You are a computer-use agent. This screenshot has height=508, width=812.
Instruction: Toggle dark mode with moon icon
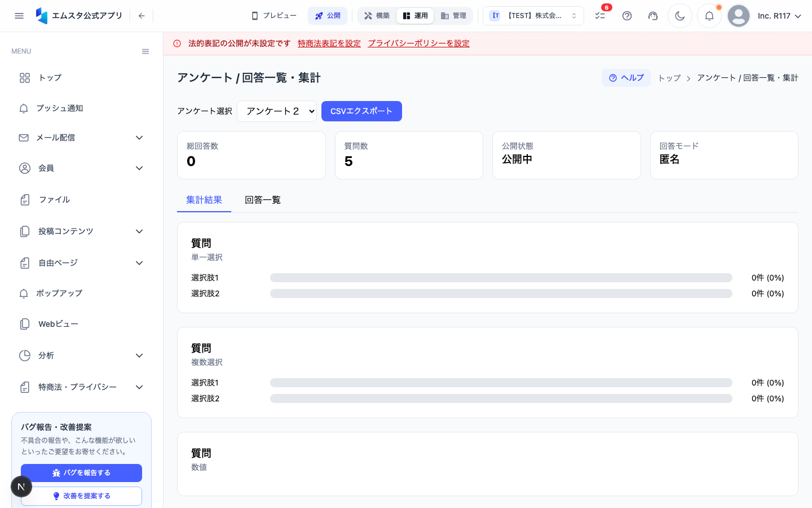point(680,16)
